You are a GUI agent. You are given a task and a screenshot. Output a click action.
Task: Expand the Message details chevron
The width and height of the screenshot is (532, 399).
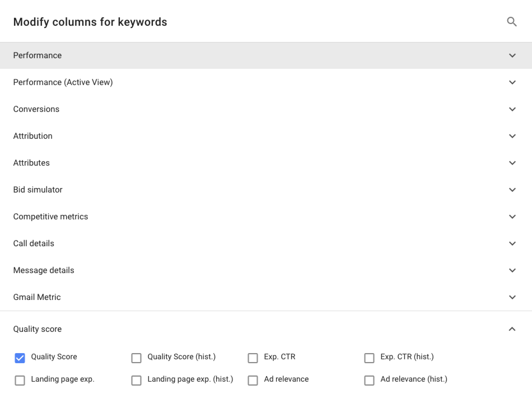coord(512,270)
